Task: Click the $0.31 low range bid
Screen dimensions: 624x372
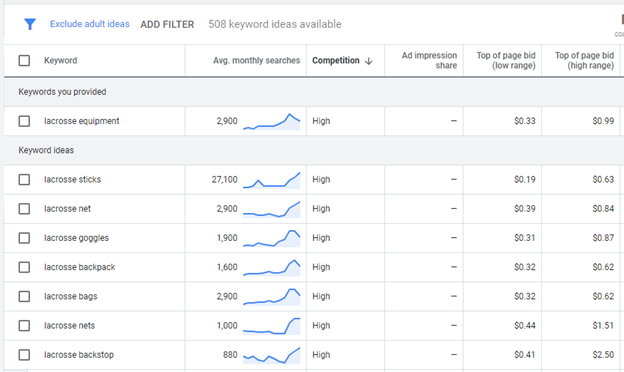Action: point(525,238)
